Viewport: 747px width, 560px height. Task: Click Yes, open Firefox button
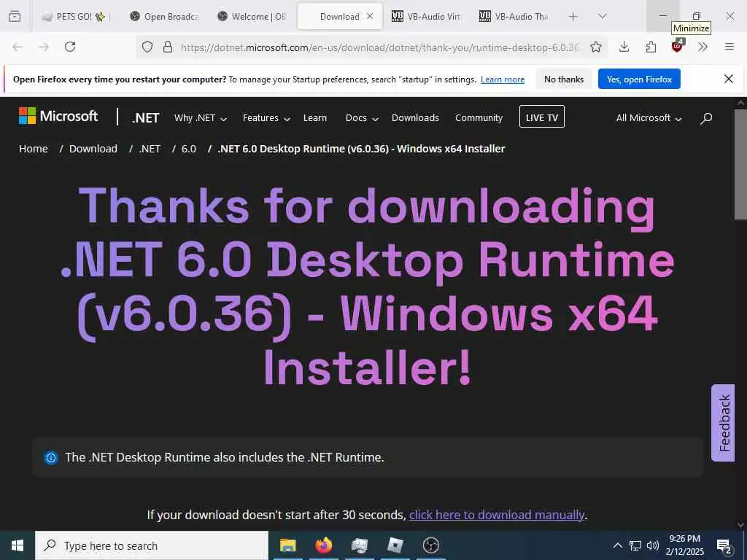[639, 79]
